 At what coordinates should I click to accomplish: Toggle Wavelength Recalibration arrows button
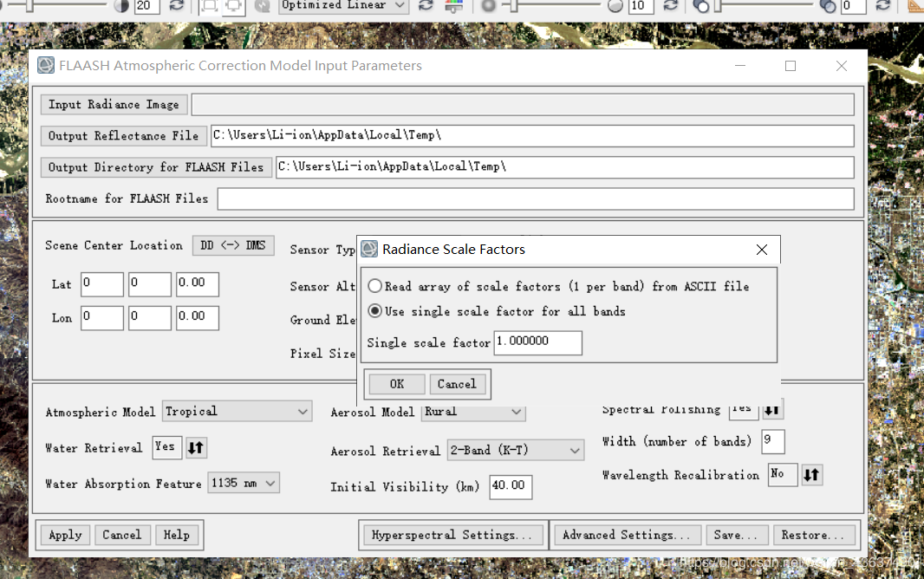[811, 475]
